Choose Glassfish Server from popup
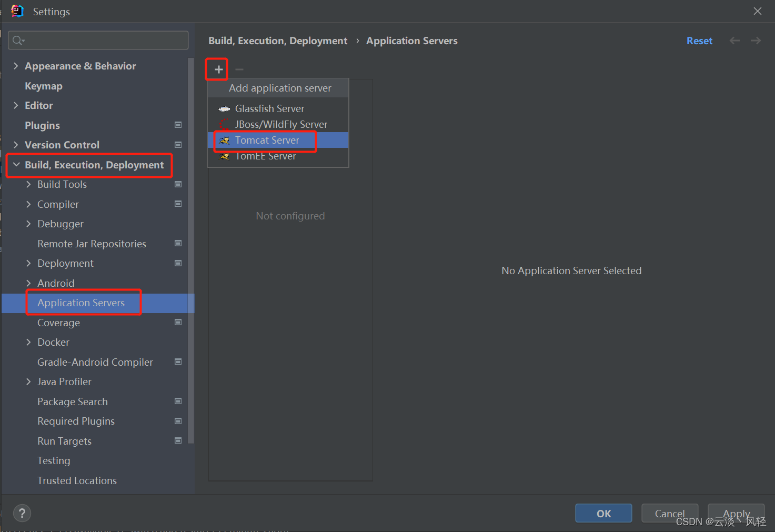The width and height of the screenshot is (775, 532). (x=278, y=108)
